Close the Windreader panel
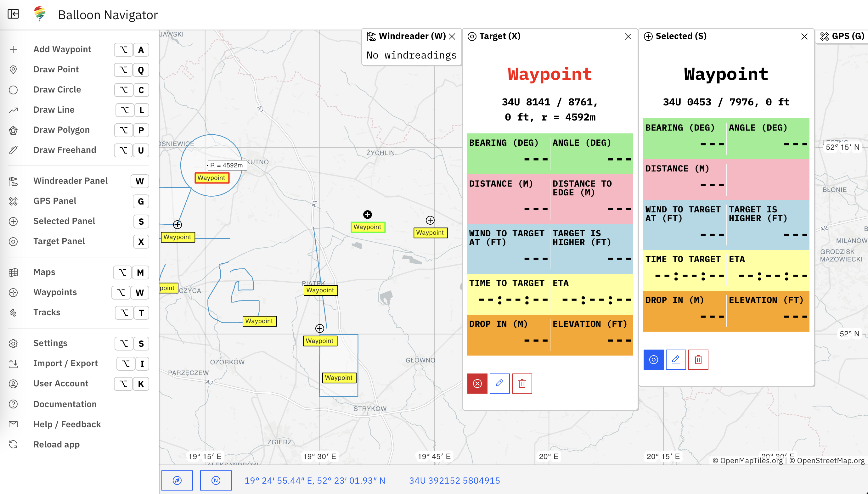868x494 pixels. pyautogui.click(x=452, y=36)
